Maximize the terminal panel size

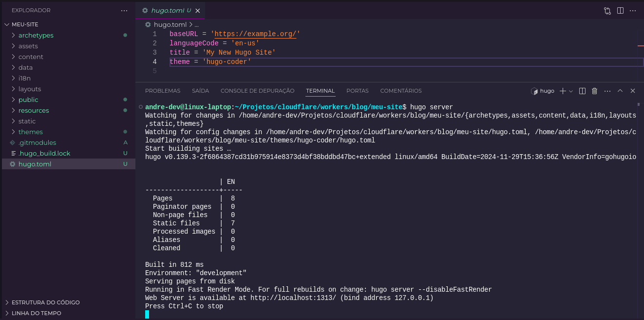(620, 91)
